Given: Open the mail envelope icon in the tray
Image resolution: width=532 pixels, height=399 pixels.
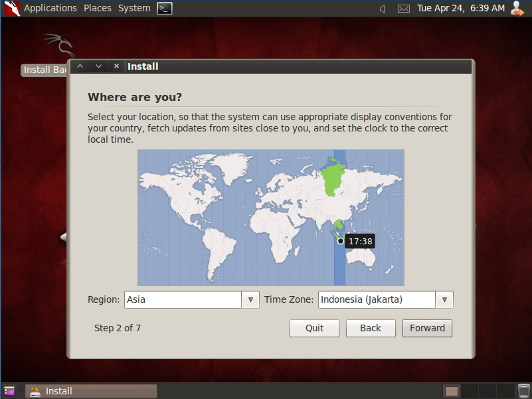Looking at the screenshot, I should click(x=403, y=9).
